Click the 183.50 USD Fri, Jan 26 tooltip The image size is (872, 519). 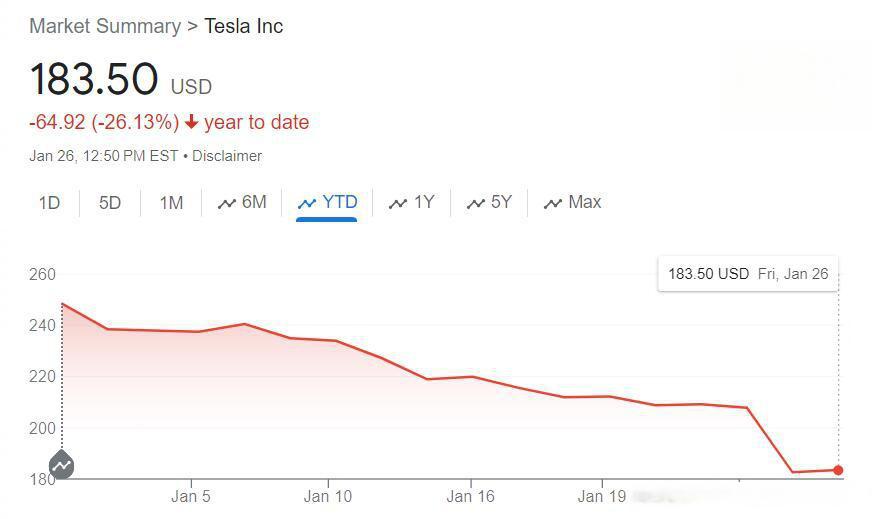(748, 274)
